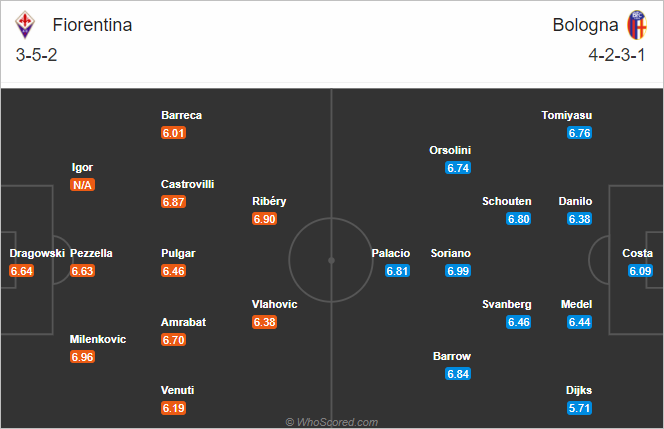This screenshot has height=429, width=664.
Task: Select Milenkovic's 6.96 rating badge
Action: tap(83, 357)
